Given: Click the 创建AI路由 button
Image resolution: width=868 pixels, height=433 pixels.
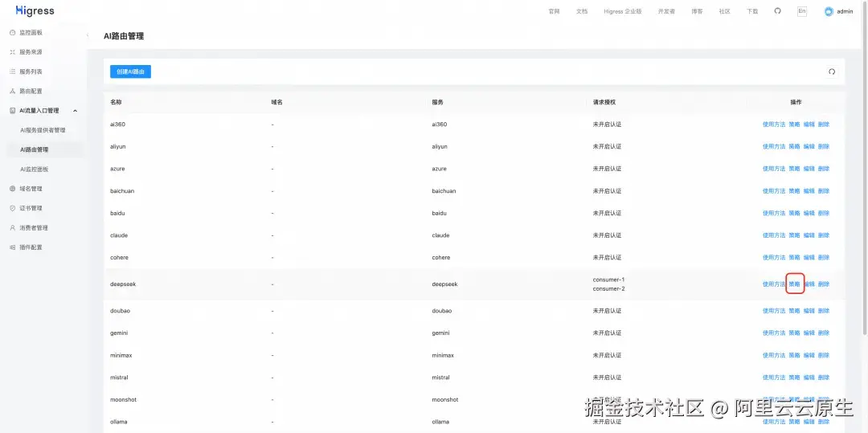Looking at the screenshot, I should click(x=131, y=71).
